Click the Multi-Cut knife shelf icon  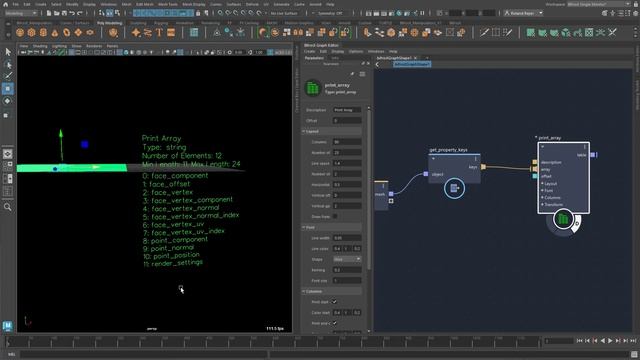pyautogui.click(x=484, y=33)
